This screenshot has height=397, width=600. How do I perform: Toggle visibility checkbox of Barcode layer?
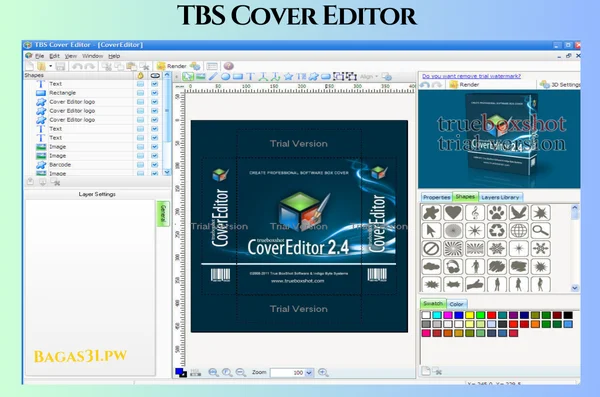point(155,165)
